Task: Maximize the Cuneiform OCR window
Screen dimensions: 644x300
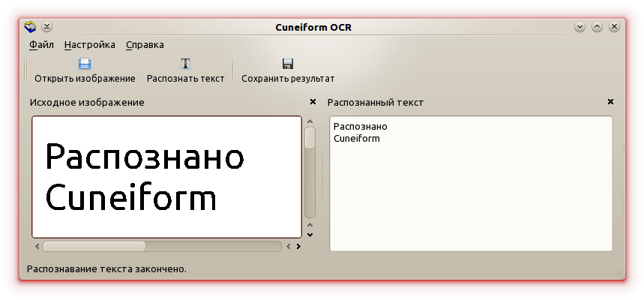Action: click(x=598, y=27)
